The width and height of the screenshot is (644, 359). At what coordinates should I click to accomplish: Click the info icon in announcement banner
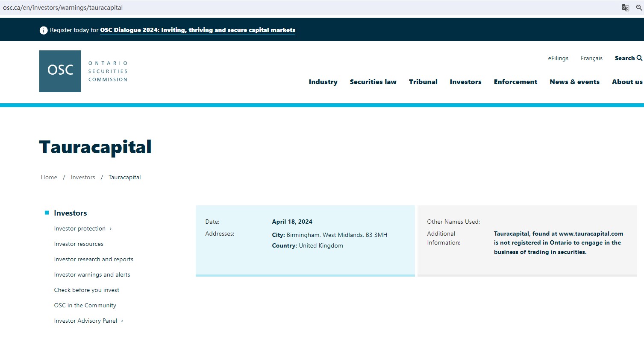click(x=43, y=30)
